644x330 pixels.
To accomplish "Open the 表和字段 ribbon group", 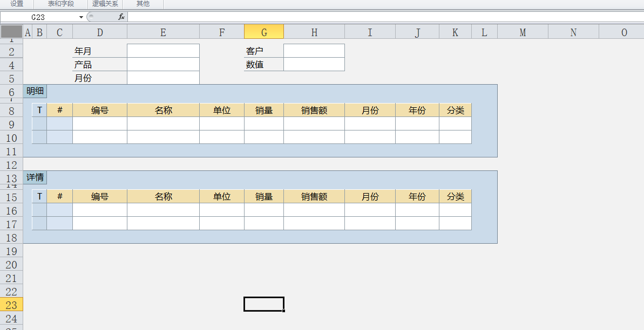I will [x=61, y=4].
